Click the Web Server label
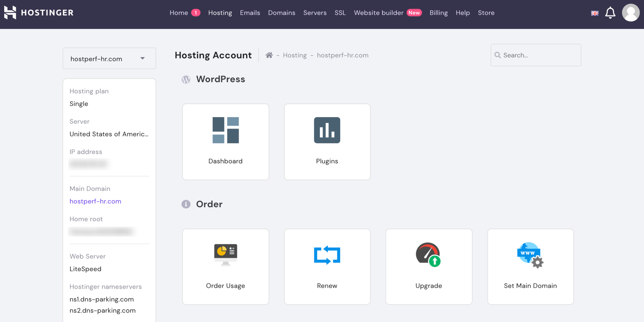Screen dimensions: 644x322 87,256
